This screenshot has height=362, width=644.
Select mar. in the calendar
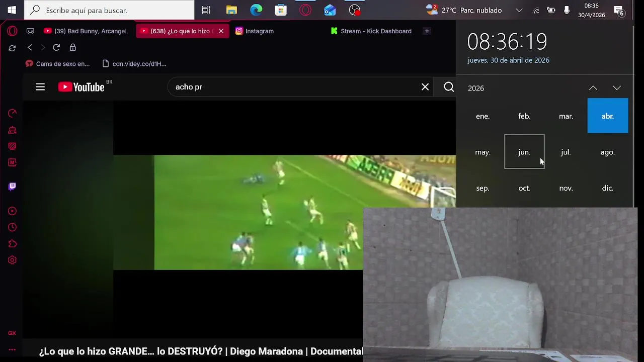(x=566, y=116)
